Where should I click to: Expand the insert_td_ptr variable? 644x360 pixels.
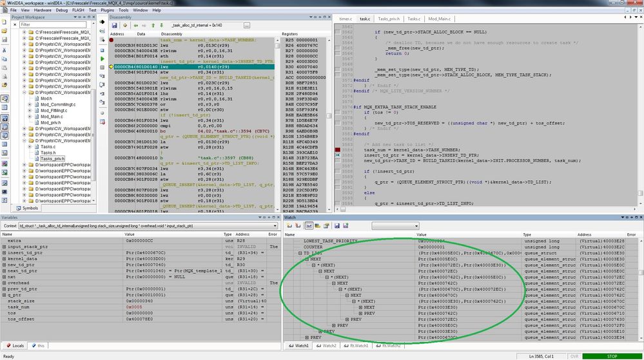(4, 253)
